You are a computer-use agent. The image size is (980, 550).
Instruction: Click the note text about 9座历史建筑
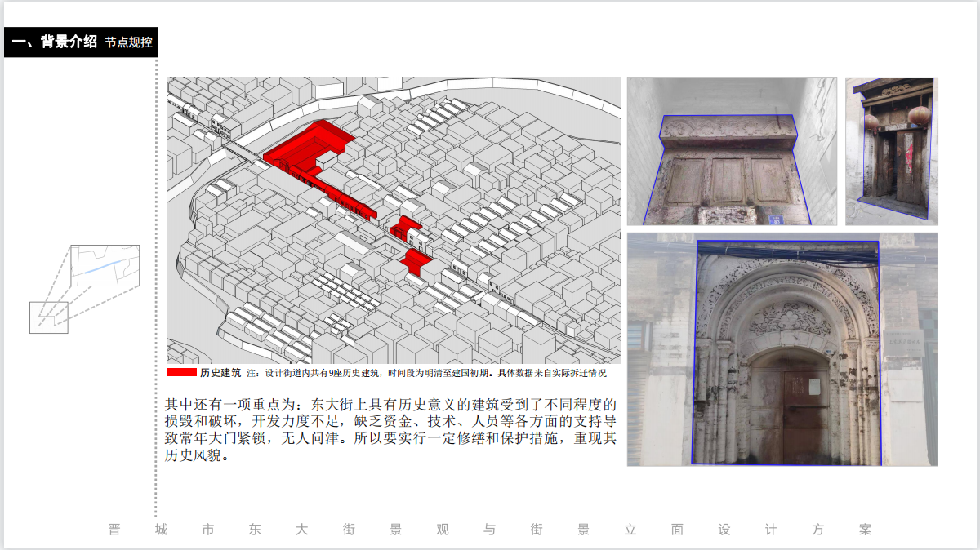pyautogui.click(x=426, y=373)
